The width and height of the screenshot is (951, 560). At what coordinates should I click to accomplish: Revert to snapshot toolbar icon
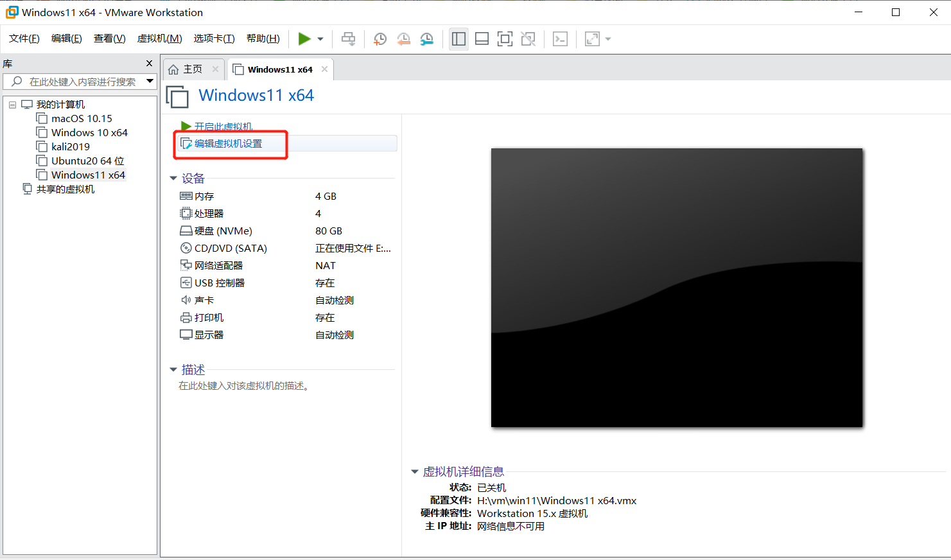403,39
